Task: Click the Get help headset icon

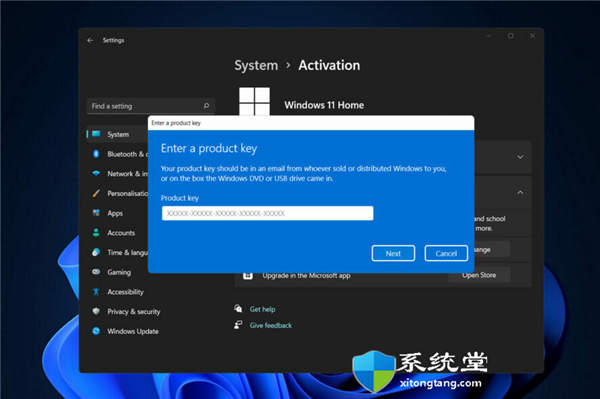Action: [x=238, y=308]
